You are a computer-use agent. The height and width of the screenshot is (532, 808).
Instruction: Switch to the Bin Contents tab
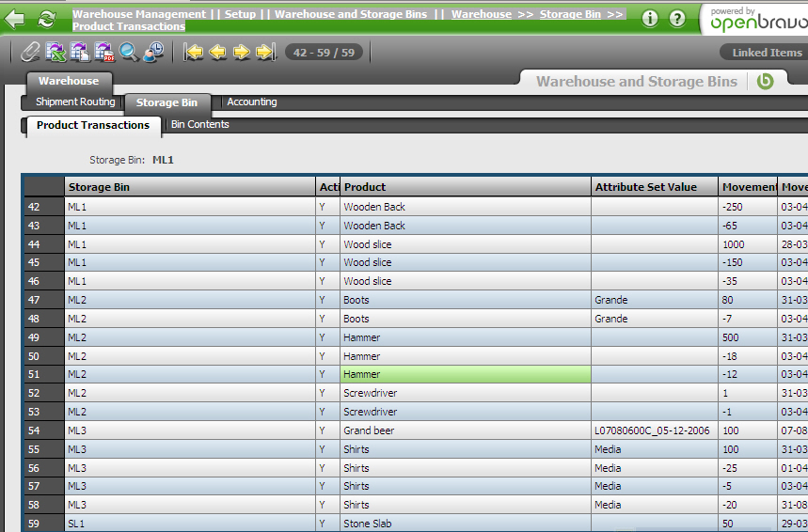tap(199, 125)
